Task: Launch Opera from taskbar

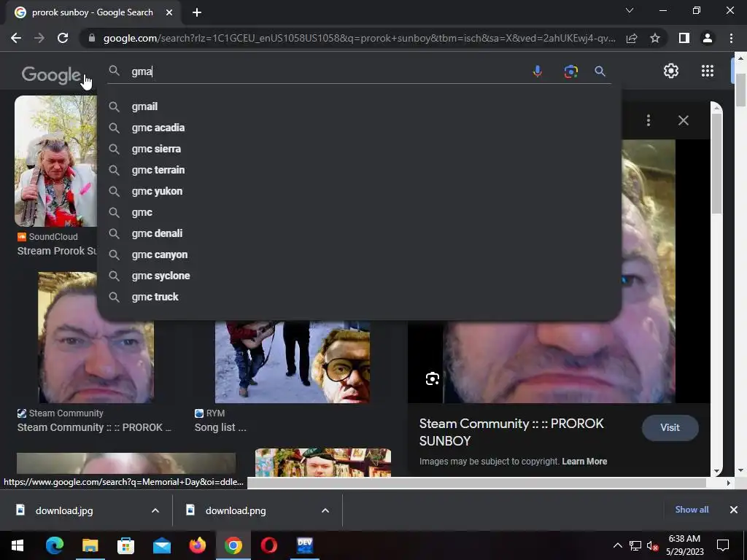Action: 268,545
